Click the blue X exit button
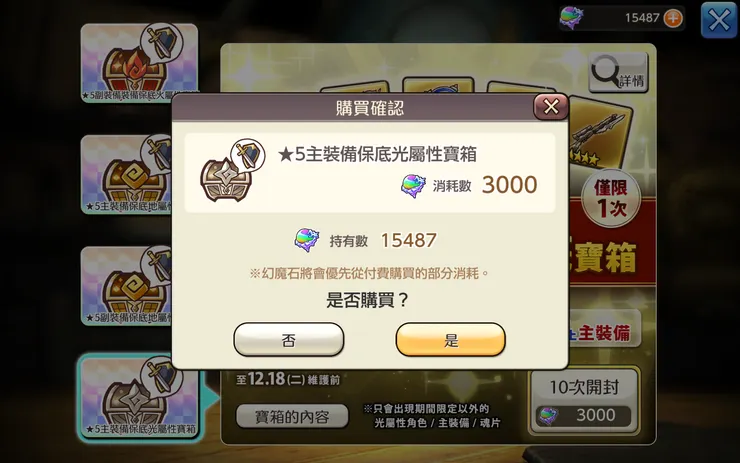The height and width of the screenshot is (463, 740). 718,20
